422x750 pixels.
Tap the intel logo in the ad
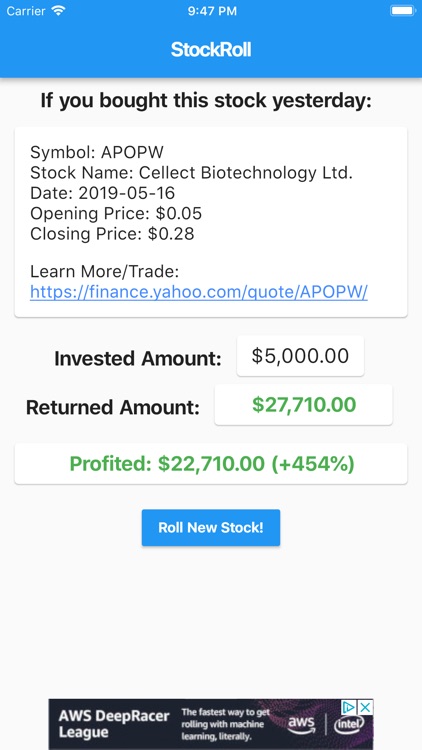click(x=348, y=725)
